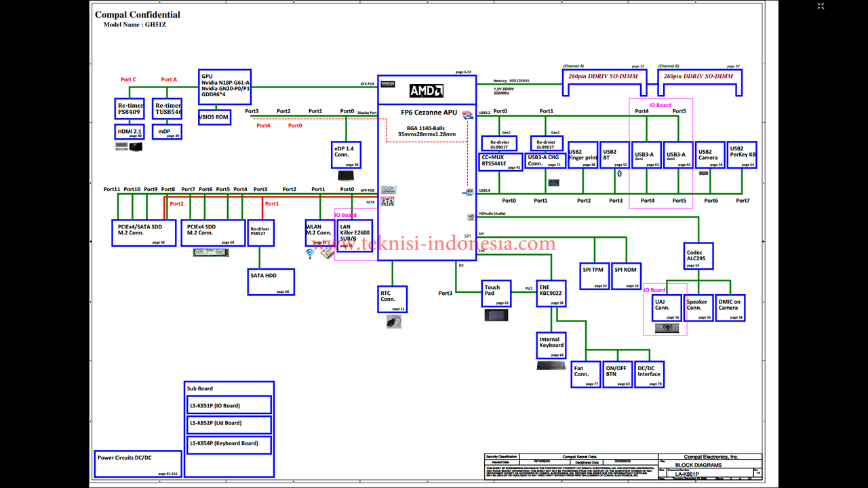Select the Speaker Conn. block
The image size is (868, 488).
point(698,307)
